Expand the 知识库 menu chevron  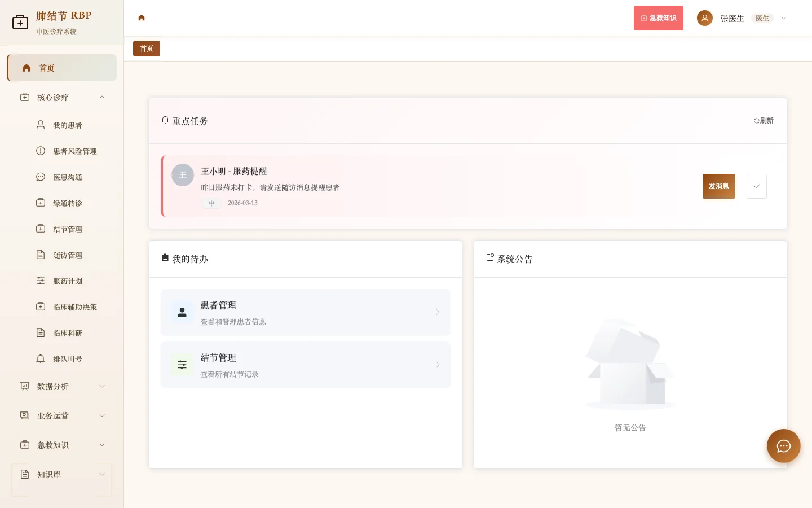click(102, 474)
